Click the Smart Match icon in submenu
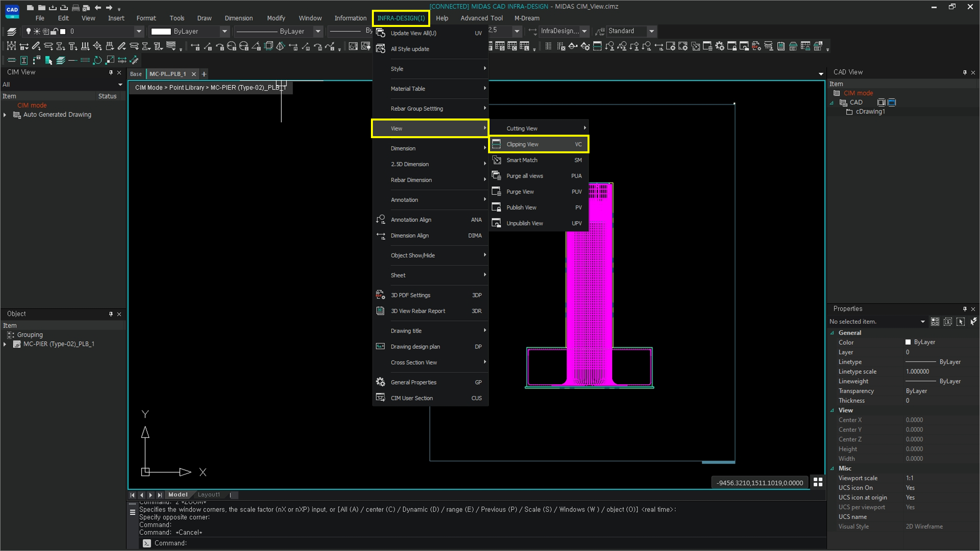Screen dimensions: 980x551 coord(496,160)
